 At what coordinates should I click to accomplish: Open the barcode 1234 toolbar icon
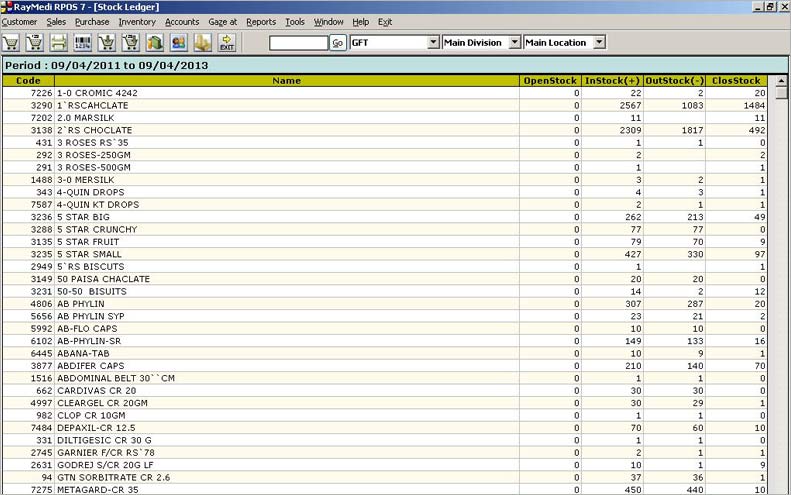coord(82,42)
